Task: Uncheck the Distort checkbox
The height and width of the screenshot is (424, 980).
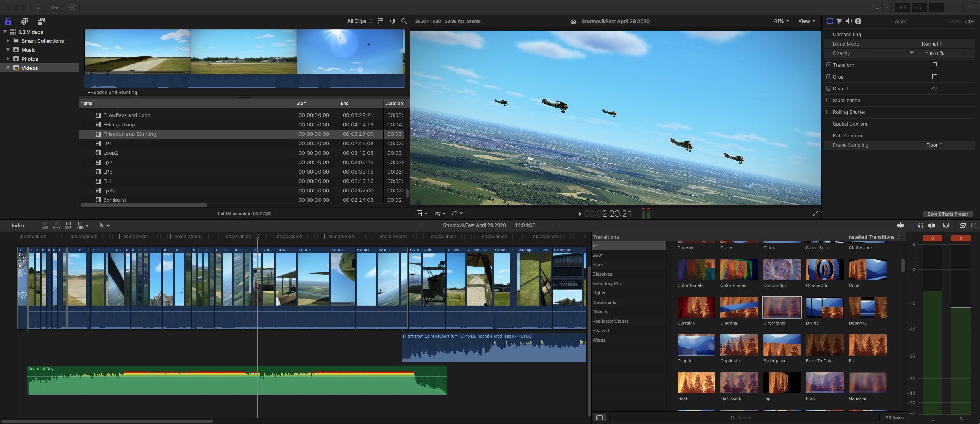Action: pyautogui.click(x=829, y=88)
